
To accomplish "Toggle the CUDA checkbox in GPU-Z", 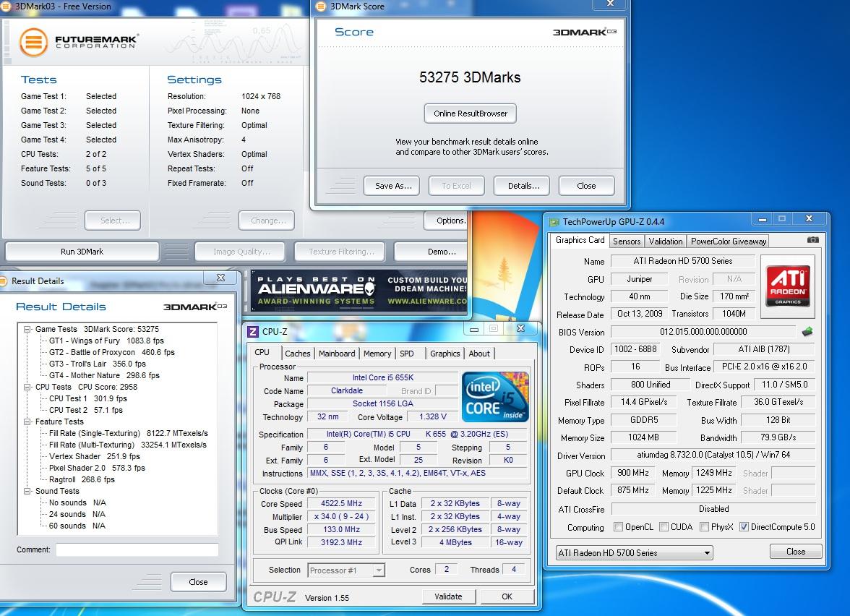I will click(664, 526).
